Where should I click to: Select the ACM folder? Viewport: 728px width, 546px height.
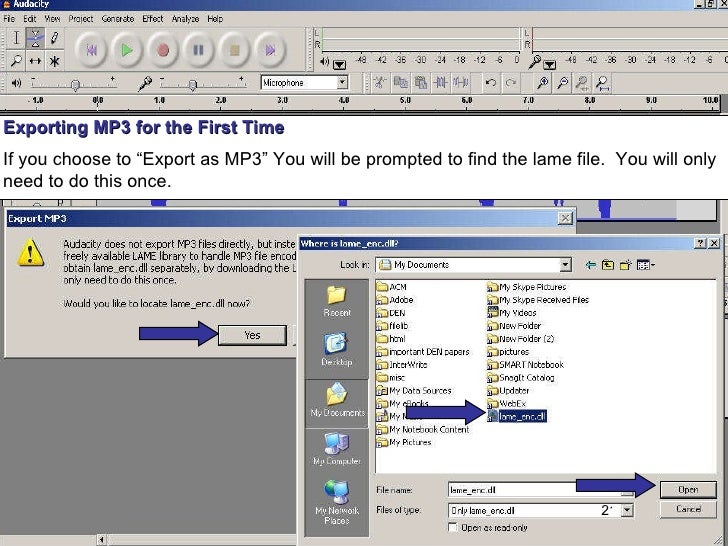click(x=392, y=287)
